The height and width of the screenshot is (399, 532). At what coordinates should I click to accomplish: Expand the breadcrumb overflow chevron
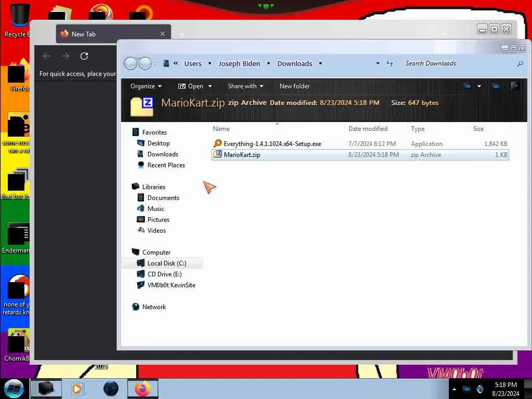pyautogui.click(x=176, y=63)
